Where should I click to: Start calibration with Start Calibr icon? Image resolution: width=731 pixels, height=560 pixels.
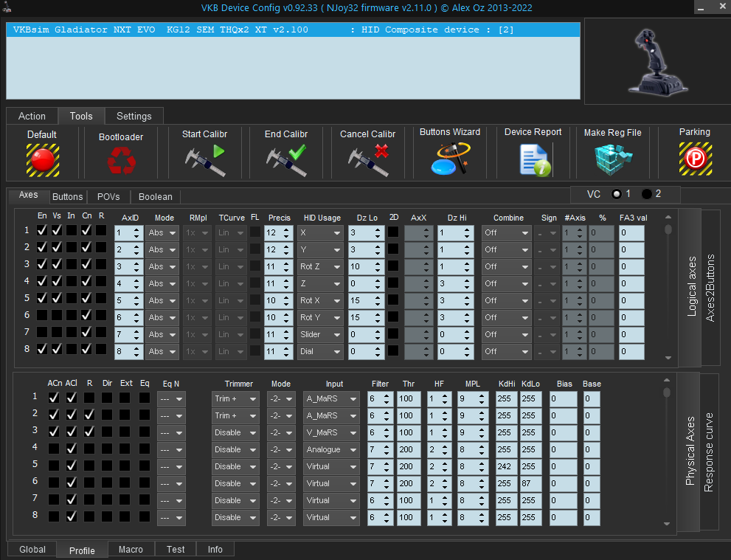coord(204,160)
